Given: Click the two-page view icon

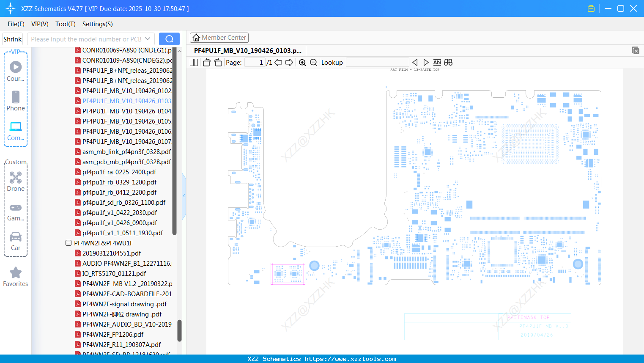Looking at the screenshot, I should point(194,63).
